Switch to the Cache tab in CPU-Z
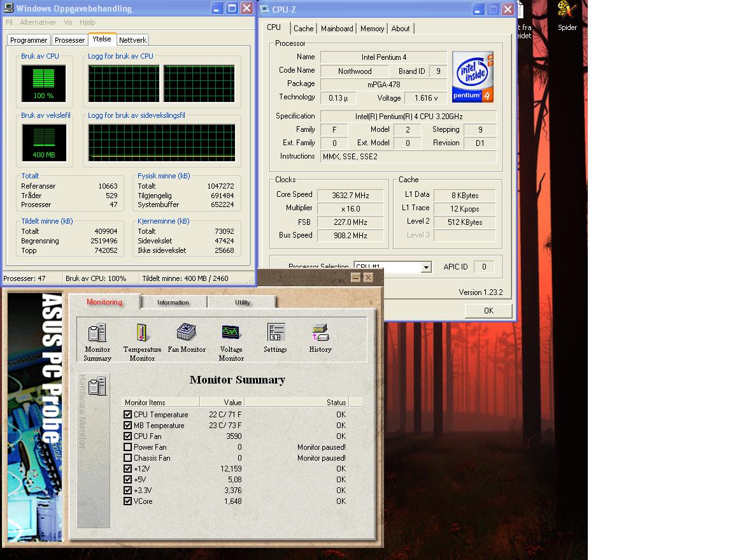The height and width of the screenshot is (560, 747). click(304, 29)
